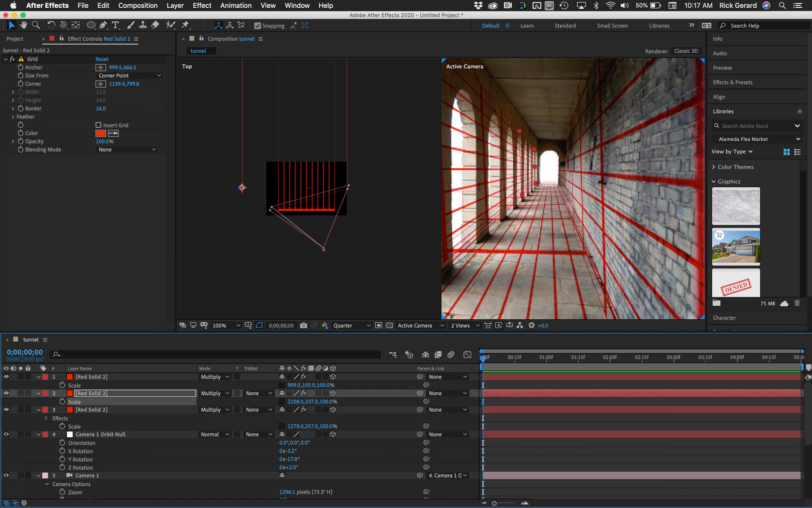Click the Take Snapshot camera icon
Screen dimensions: 812x508
coord(304,326)
